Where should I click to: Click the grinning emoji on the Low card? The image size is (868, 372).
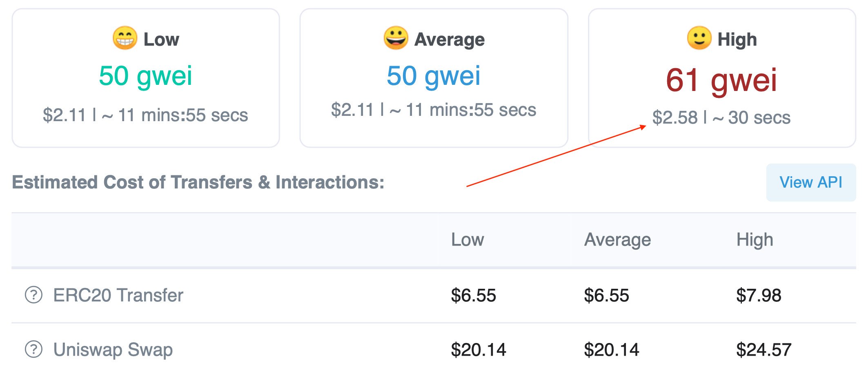(x=125, y=38)
